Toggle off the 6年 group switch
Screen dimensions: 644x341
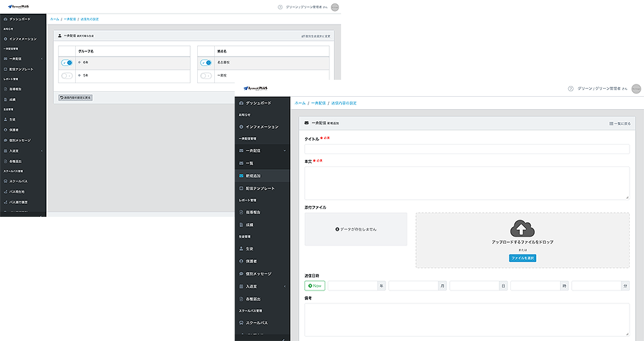click(67, 63)
